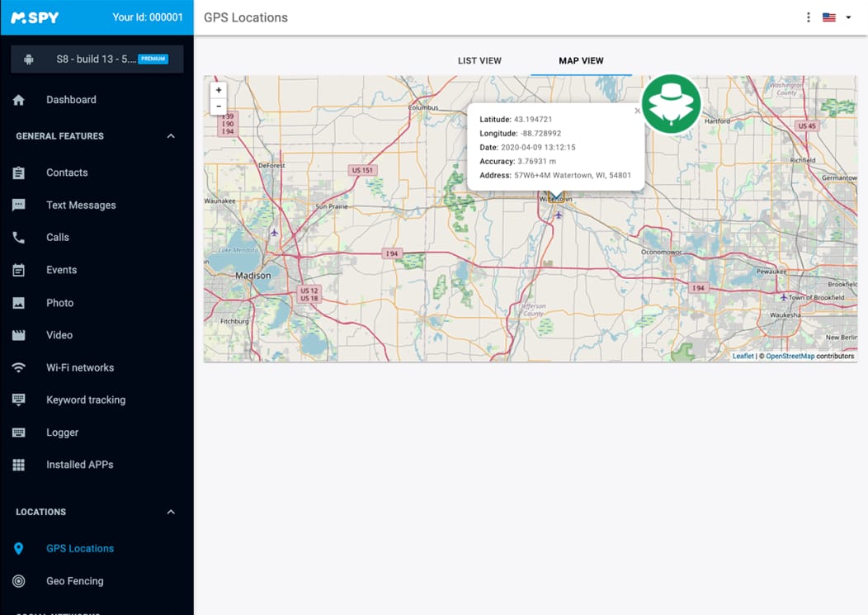The width and height of the screenshot is (868, 615).
Task: Collapse the LOCATIONS section
Action: pos(171,512)
